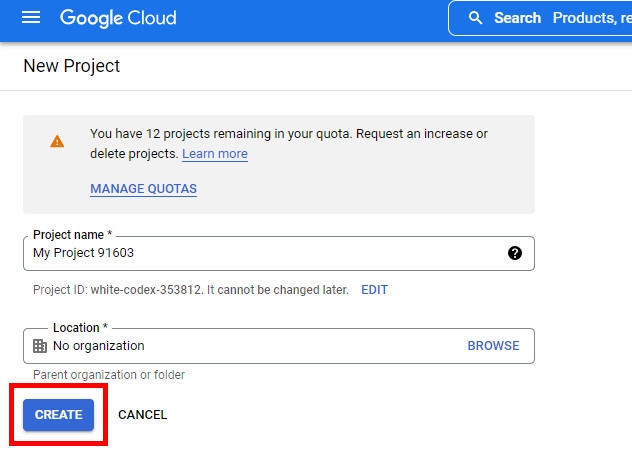Create the new project
Screen dimensions: 632x456
point(58,415)
